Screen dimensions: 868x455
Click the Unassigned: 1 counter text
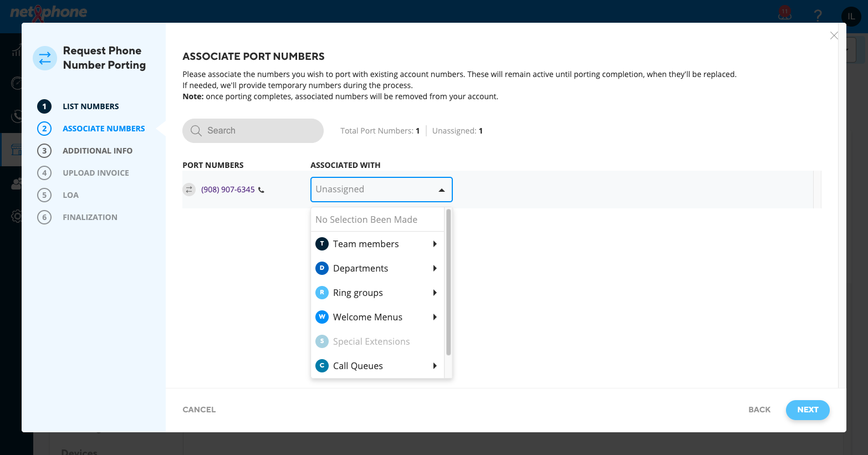point(457,131)
